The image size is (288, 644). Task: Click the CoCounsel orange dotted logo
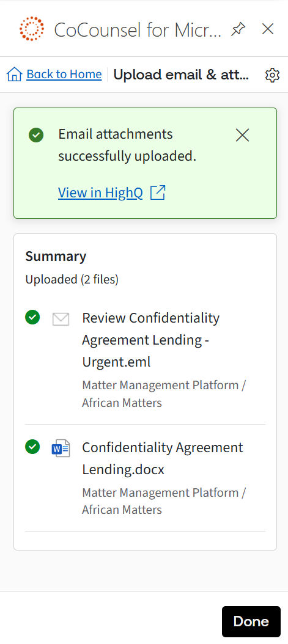point(32,29)
